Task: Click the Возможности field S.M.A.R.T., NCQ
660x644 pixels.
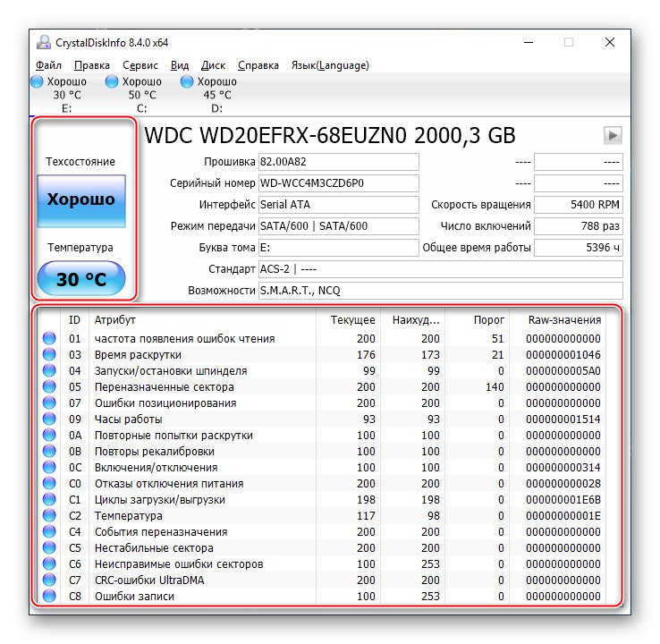Action: (440, 291)
